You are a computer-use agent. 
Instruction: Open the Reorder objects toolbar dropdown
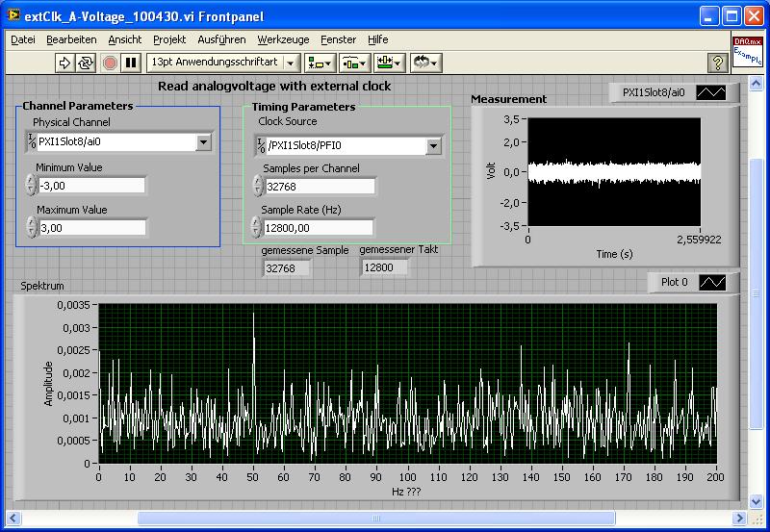[425, 63]
